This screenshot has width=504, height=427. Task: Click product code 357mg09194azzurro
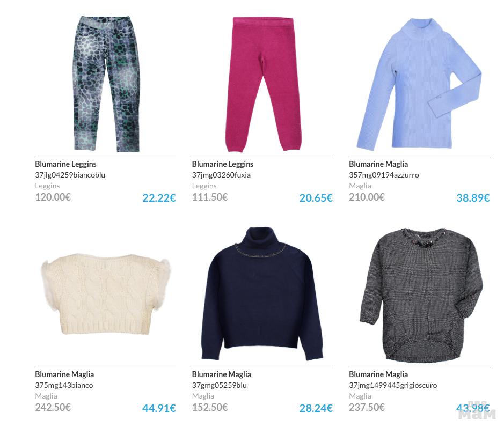pyautogui.click(x=384, y=175)
